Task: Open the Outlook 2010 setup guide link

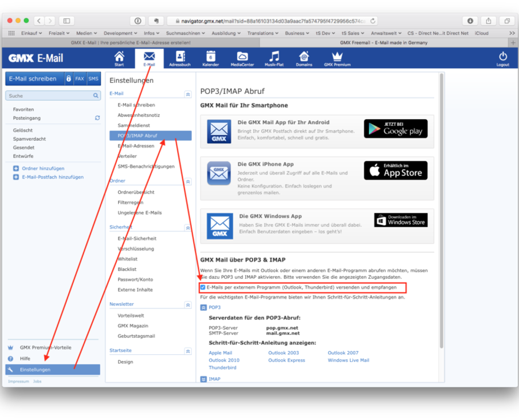Action: pos(224,360)
